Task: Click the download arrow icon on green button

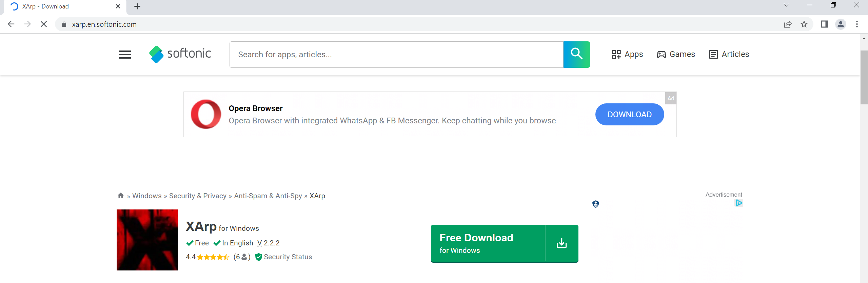Action: point(561,243)
